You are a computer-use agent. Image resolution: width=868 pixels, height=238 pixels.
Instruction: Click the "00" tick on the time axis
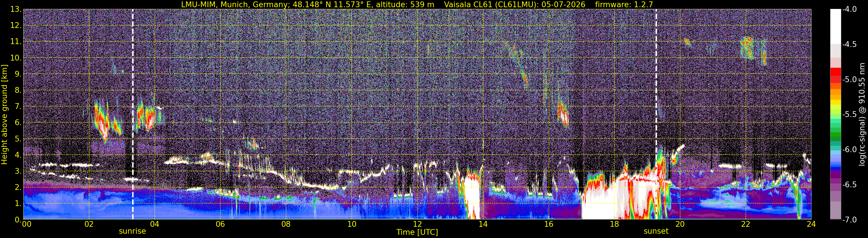tap(27, 224)
